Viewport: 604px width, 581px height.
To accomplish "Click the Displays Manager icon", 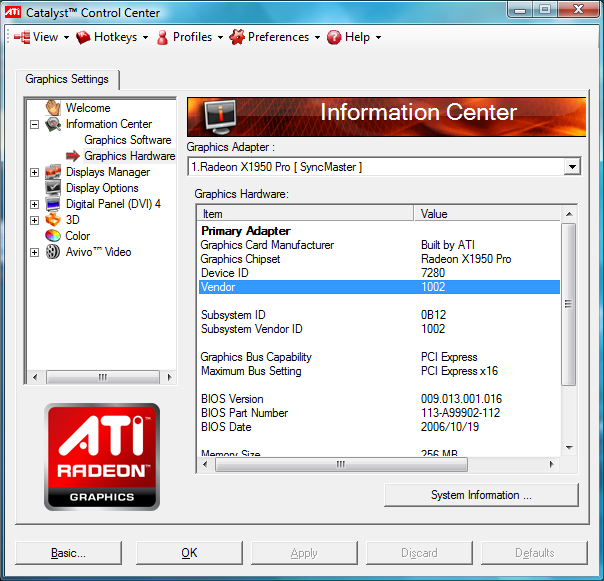I will pos(53,172).
